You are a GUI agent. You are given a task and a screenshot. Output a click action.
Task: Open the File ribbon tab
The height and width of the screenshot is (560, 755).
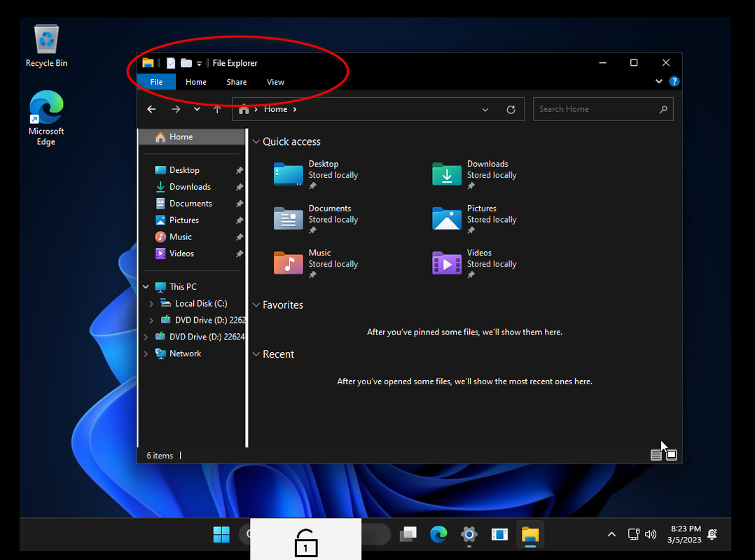pos(156,82)
